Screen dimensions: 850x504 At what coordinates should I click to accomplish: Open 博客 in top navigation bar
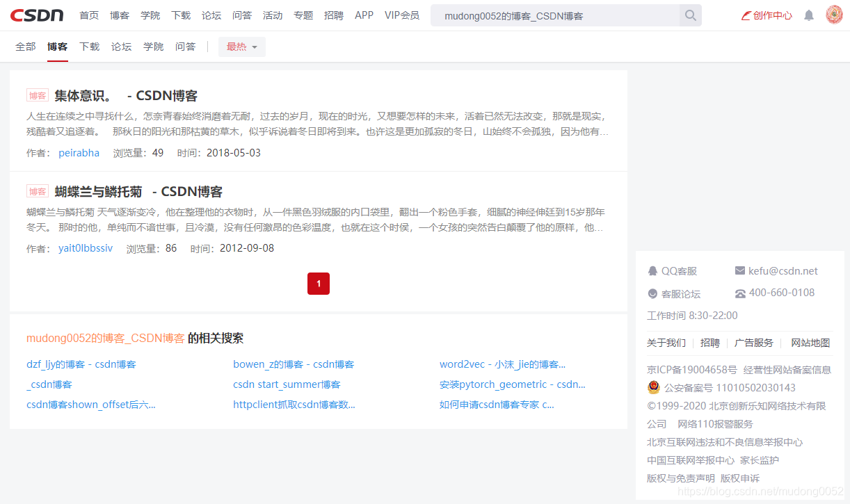click(120, 15)
